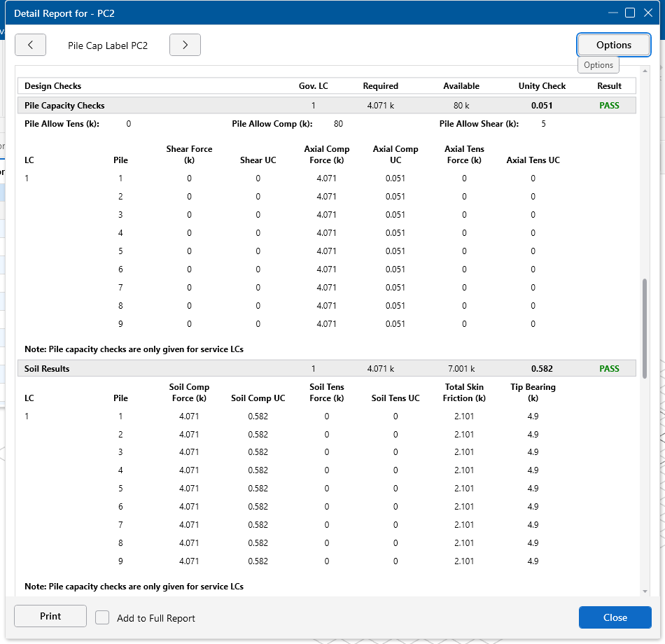Screen dimensions: 665x644
Task: Minimize the Detail Report window
Action: point(612,13)
